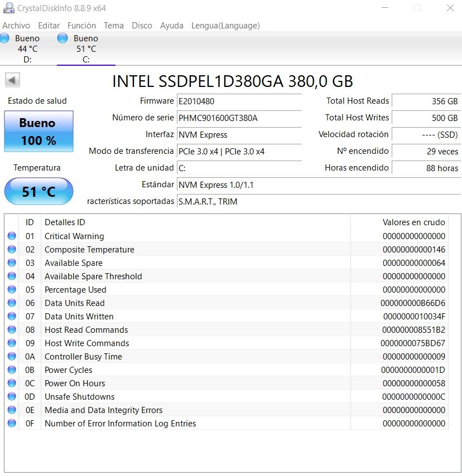Click the Valores en crudo column header
Viewport: 462px width, 476px height.
point(413,222)
